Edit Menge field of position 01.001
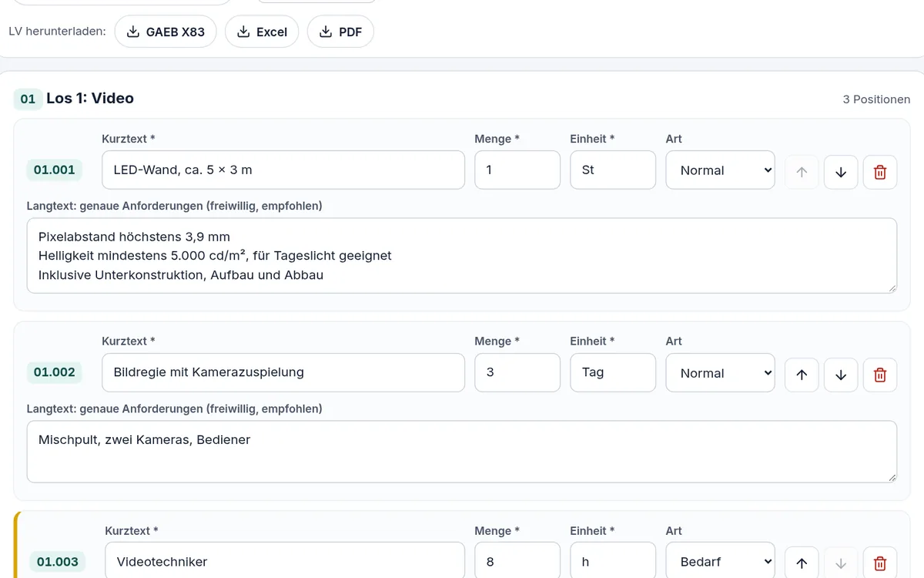Image resolution: width=924 pixels, height=578 pixels. (x=517, y=170)
